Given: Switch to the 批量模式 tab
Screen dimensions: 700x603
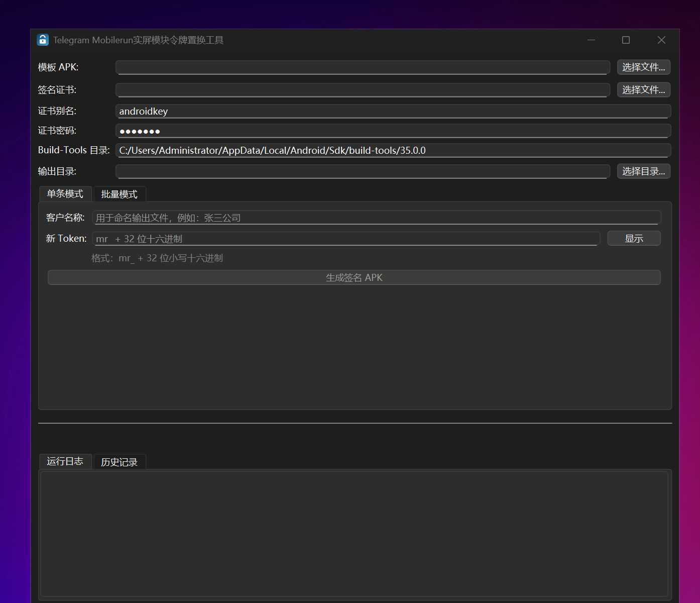Looking at the screenshot, I should coord(120,194).
